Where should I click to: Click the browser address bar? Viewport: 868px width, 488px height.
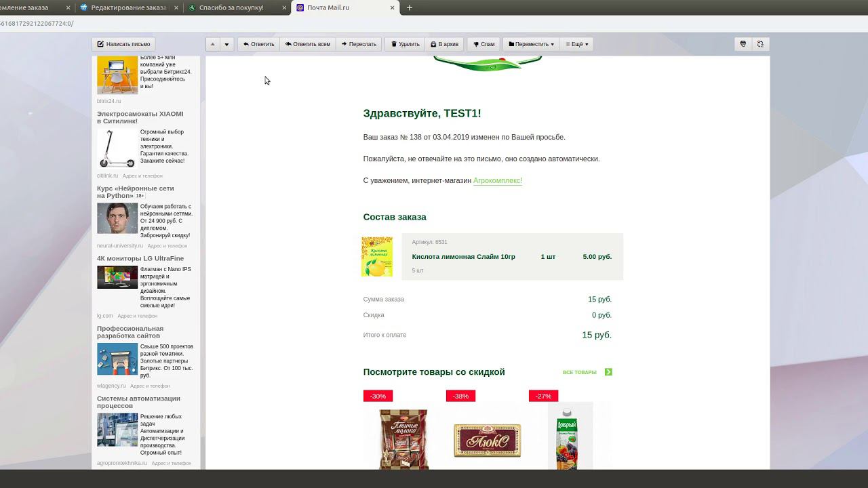(434, 23)
